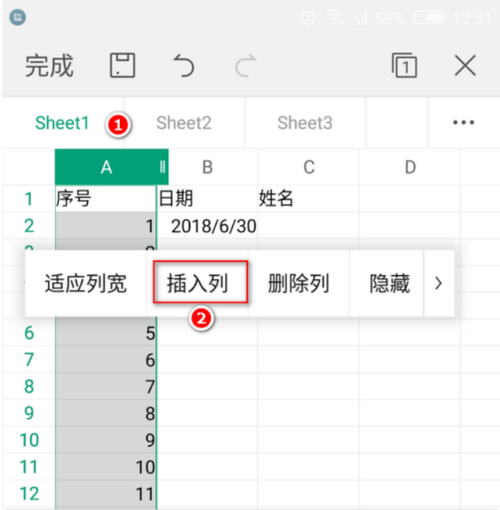Close the document with X icon
This screenshot has height=510, width=500.
click(x=465, y=66)
